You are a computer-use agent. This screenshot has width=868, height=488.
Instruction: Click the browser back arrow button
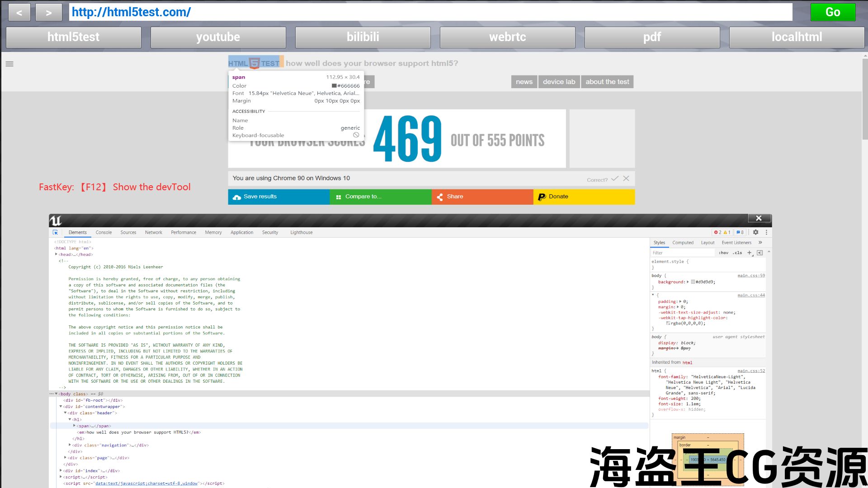pos(19,13)
